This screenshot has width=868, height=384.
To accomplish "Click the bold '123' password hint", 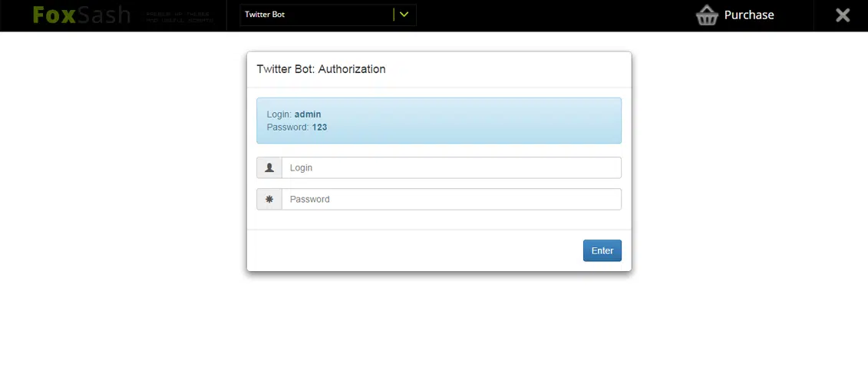I will coord(319,127).
